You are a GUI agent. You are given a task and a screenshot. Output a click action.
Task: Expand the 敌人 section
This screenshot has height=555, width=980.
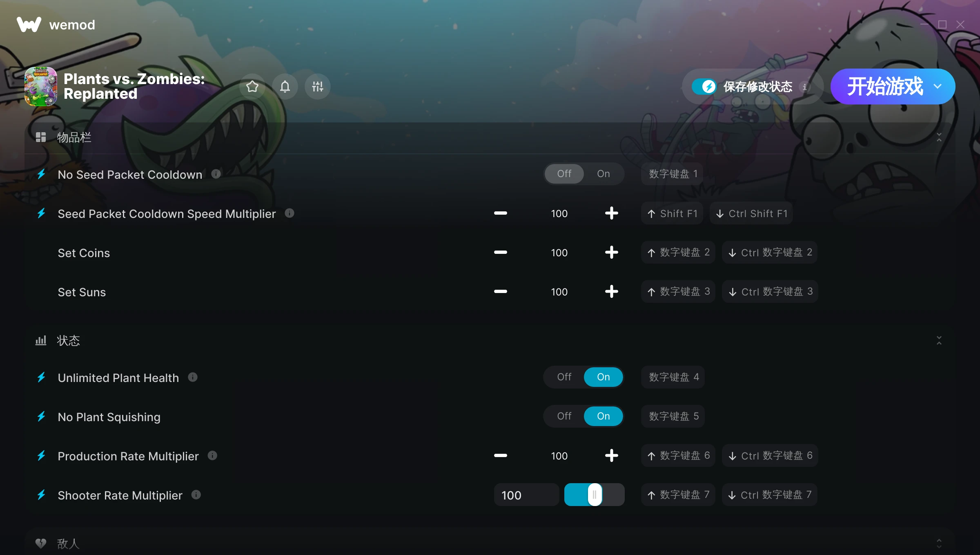[939, 544]
